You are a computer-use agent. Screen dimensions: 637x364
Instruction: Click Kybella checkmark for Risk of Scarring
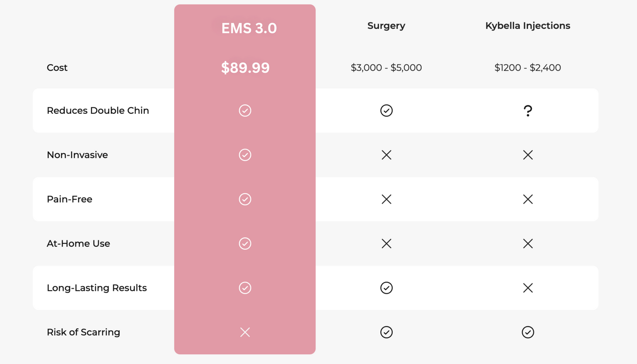pos(528,332)
